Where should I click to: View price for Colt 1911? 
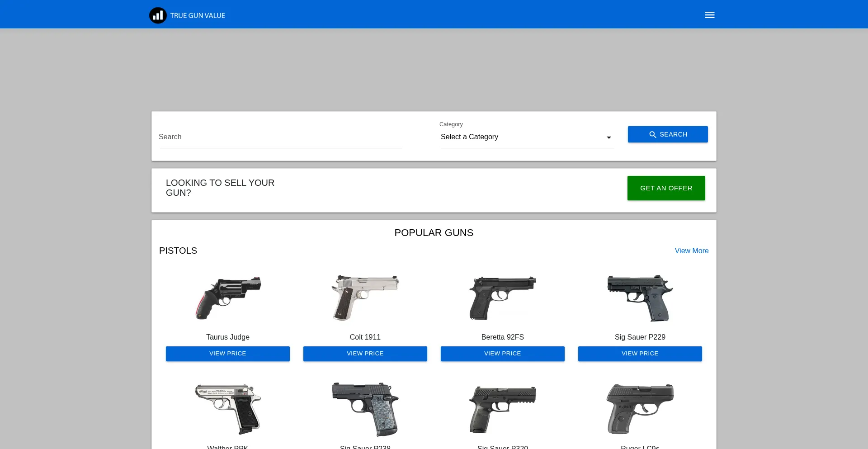[x=365, y=354]
